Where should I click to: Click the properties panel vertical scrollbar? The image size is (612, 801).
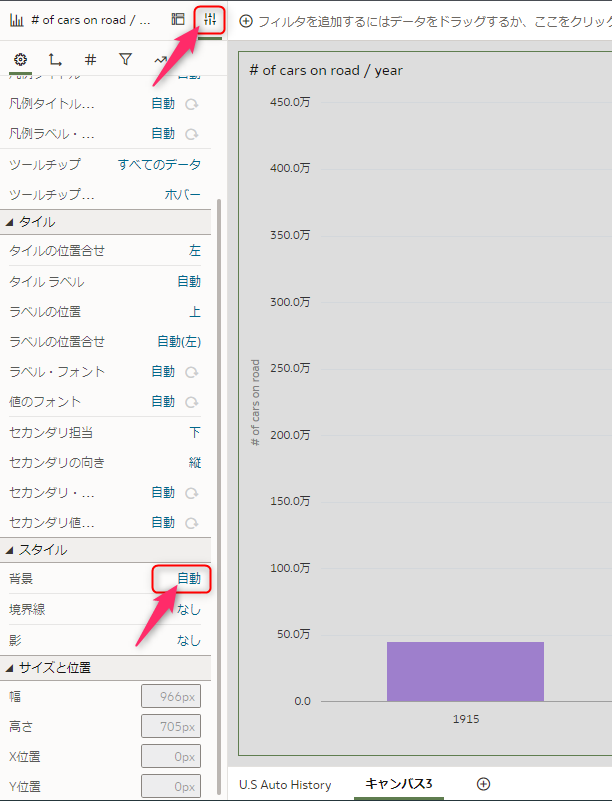[219, 496]
